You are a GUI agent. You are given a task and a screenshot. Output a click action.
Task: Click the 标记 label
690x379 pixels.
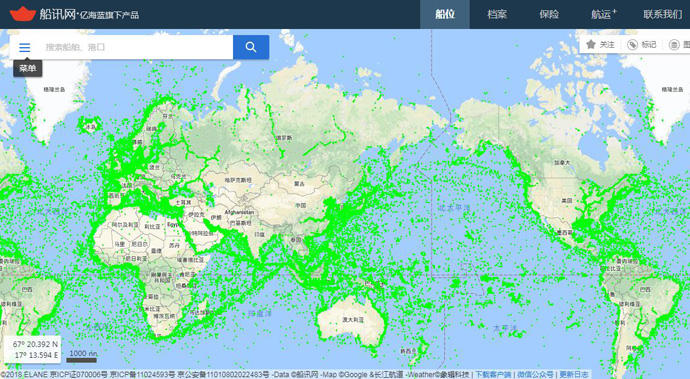click(x=648, y=44)
